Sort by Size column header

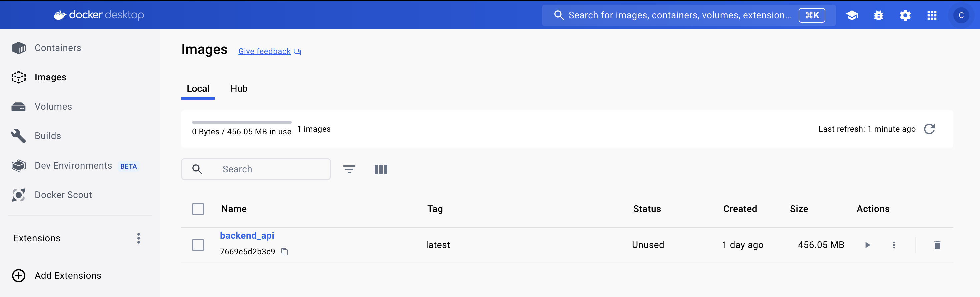click(799, 209)
